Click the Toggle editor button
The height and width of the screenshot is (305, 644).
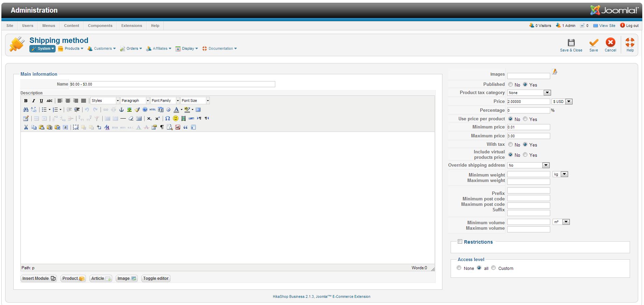click(x=156, y=278)
